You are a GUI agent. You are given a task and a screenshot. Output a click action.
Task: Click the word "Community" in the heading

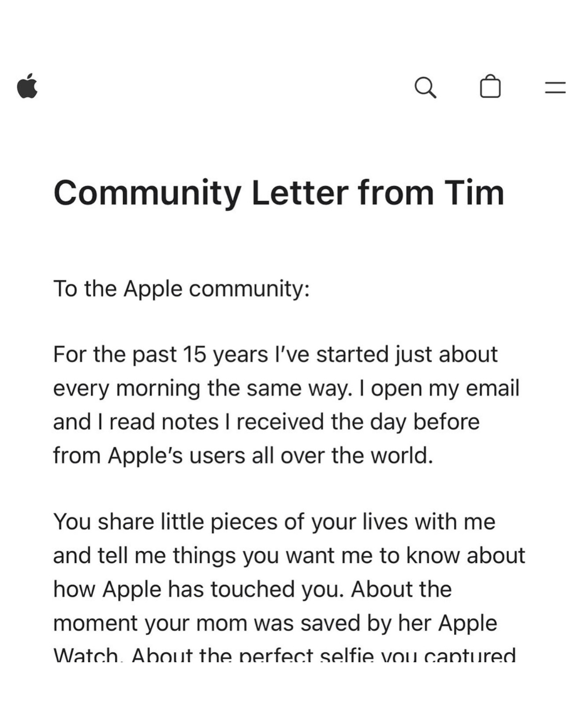(x=147, y=193)
